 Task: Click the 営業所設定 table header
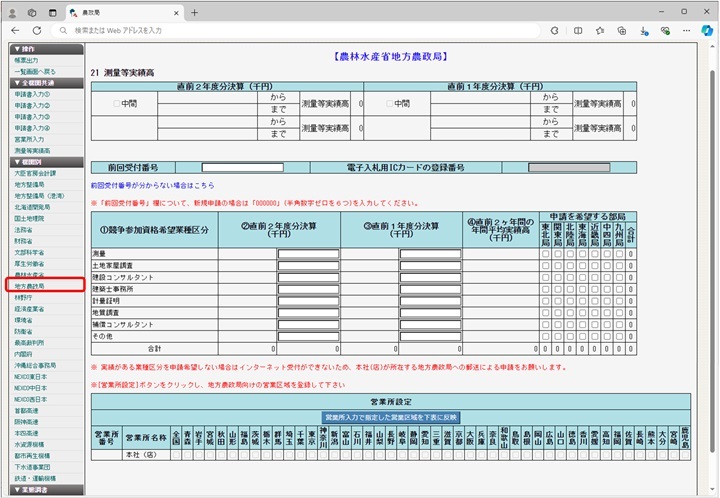point(391,402)
